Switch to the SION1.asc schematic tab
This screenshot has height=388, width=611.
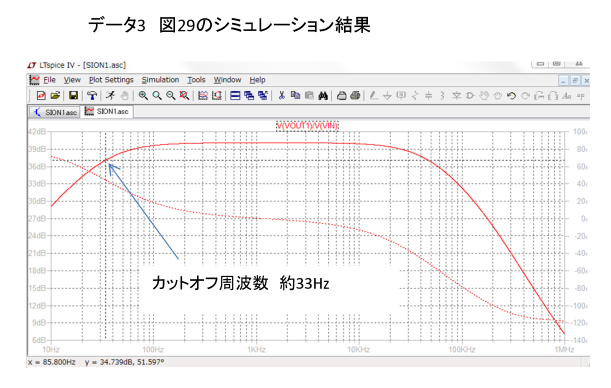coord(55,112)
